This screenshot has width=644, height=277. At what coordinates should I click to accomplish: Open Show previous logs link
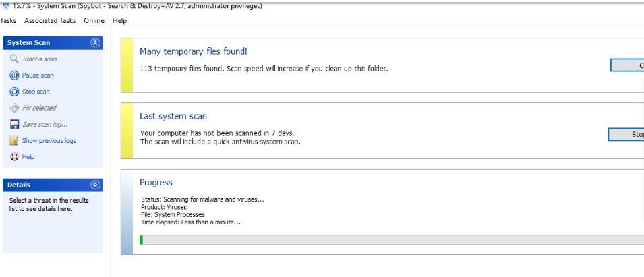click(49, 141)
